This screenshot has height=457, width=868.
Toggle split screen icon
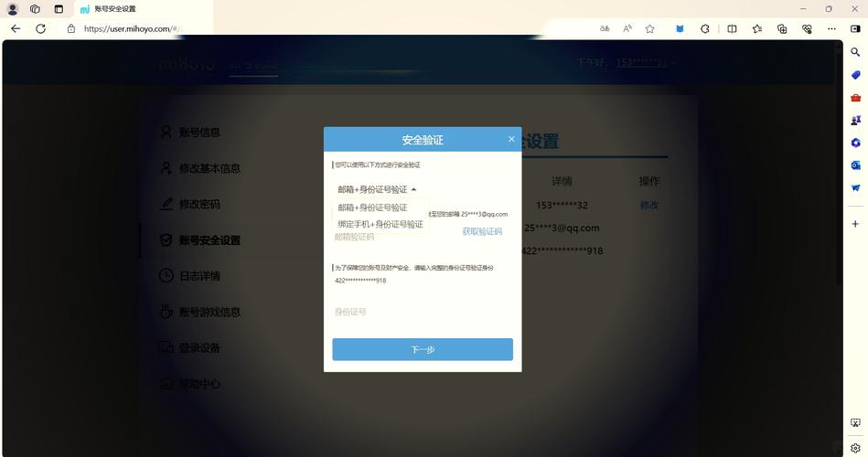pyautogui.click(x=732, y=28)
